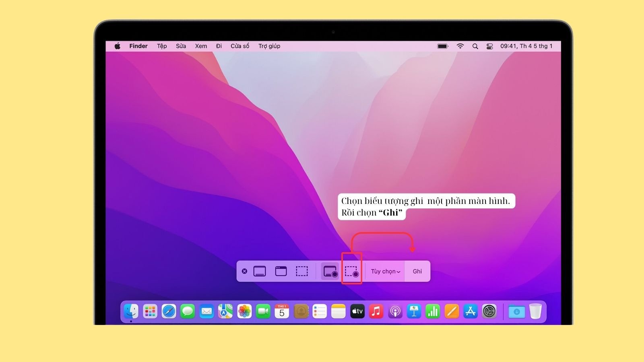This screenshot has width=644, height=362.
Task: Expand the Apple menu
Action: click(118, 46)
